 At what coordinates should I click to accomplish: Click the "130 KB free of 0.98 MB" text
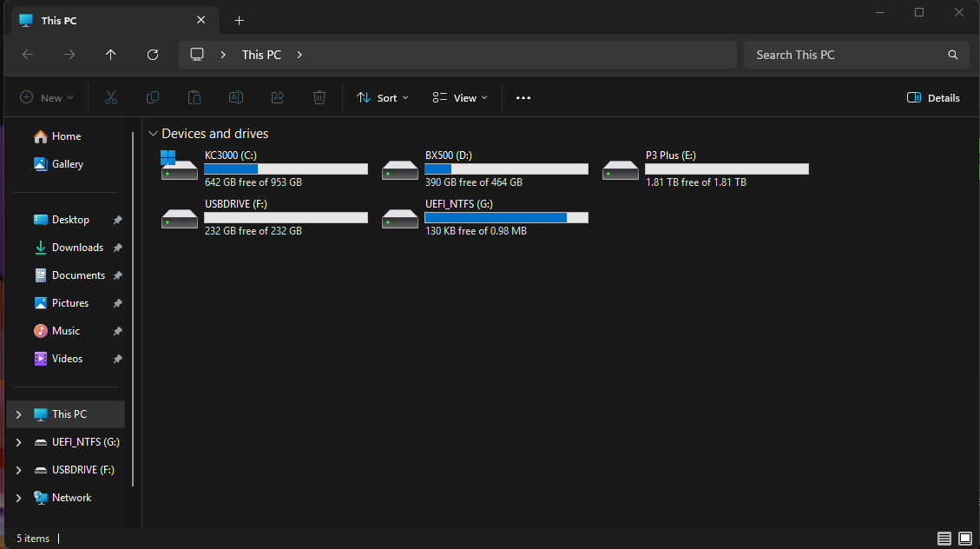(476, 231)
